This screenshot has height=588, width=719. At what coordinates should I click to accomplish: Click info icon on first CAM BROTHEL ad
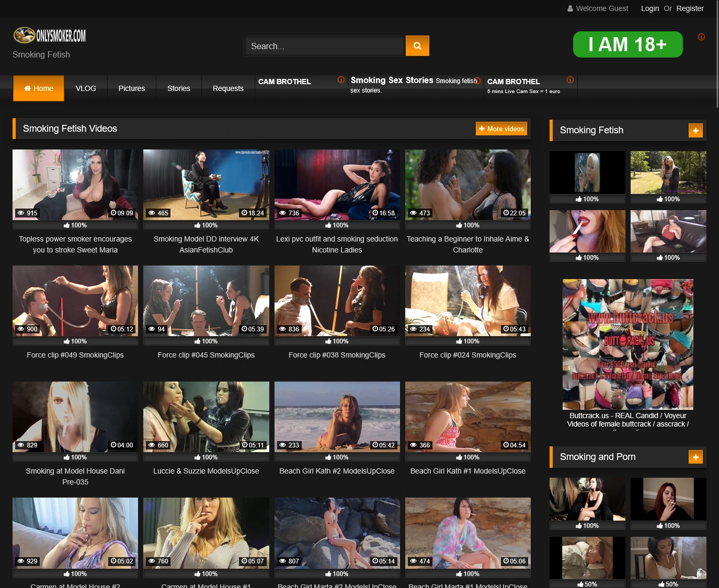pos(341,80)
